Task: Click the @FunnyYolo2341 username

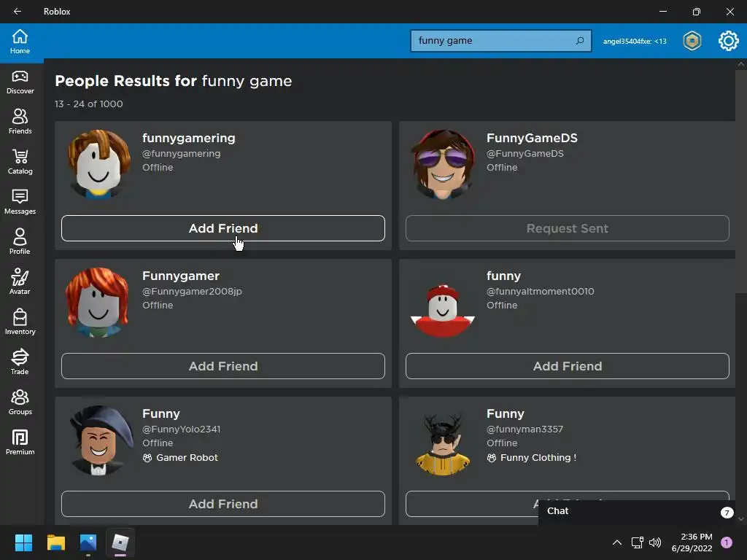Action: pyautogui.click(x=182, y=429)
